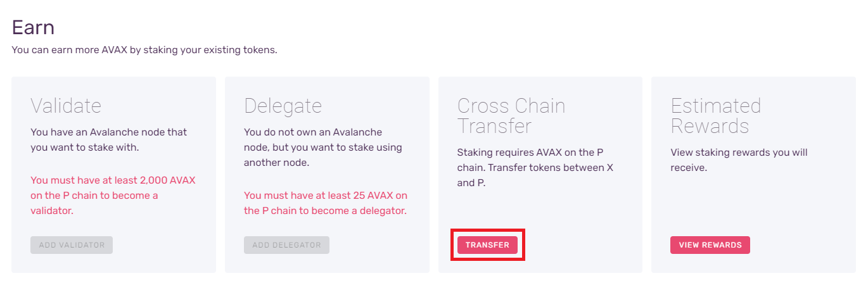Click the Cross Chain Transfer title
Image resolution: width=868 pixels, height=290 pixels.
pyautogui.click(x=511, y=116)
